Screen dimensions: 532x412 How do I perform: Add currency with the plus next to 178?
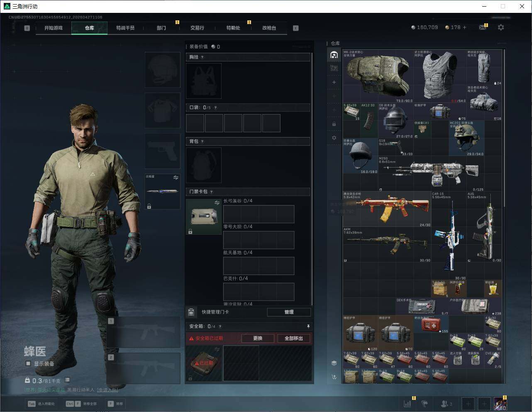(465, 27)
